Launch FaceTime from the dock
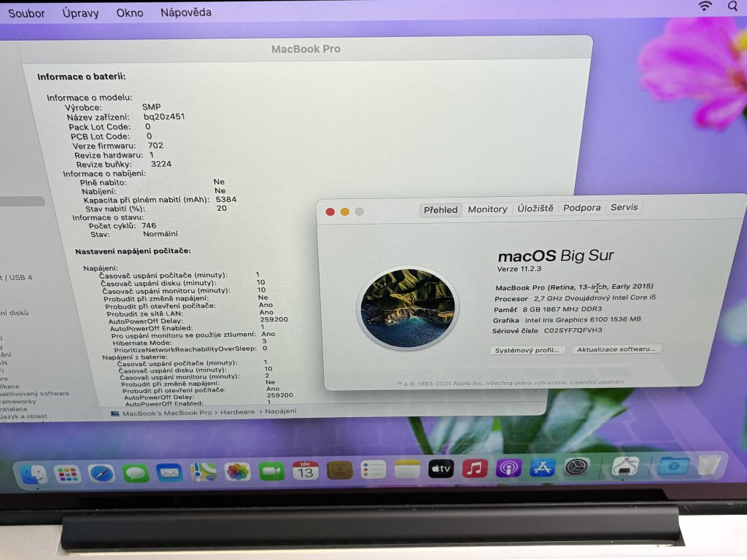747x560 pixels. [271, 472]
